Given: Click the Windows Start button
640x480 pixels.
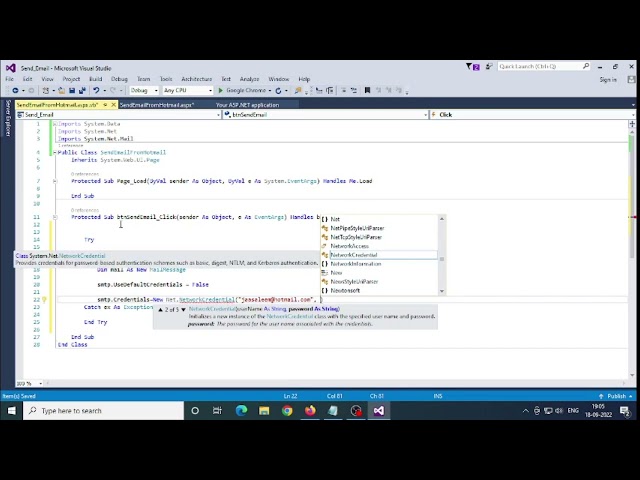Looking at the screenshot, I should 11,411.
